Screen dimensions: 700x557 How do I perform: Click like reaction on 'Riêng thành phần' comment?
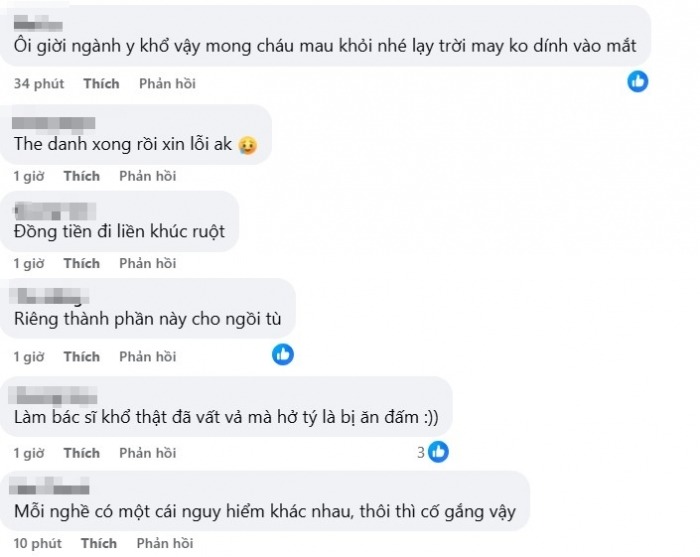(x=283, y=354)
